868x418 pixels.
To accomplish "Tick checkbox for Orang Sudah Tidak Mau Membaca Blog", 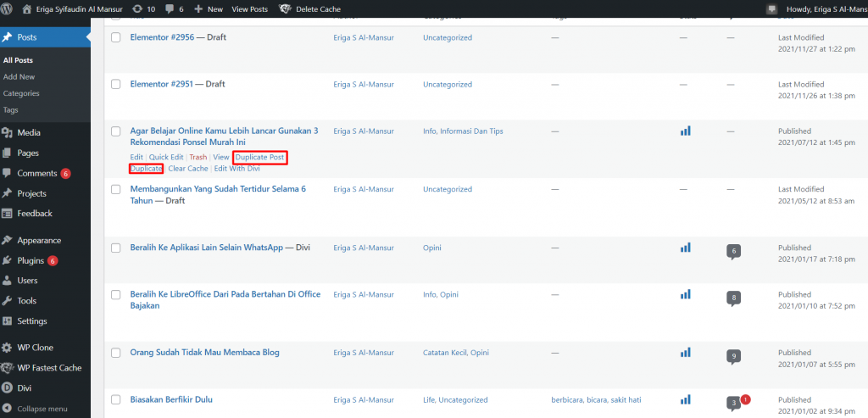I will 116,353.
